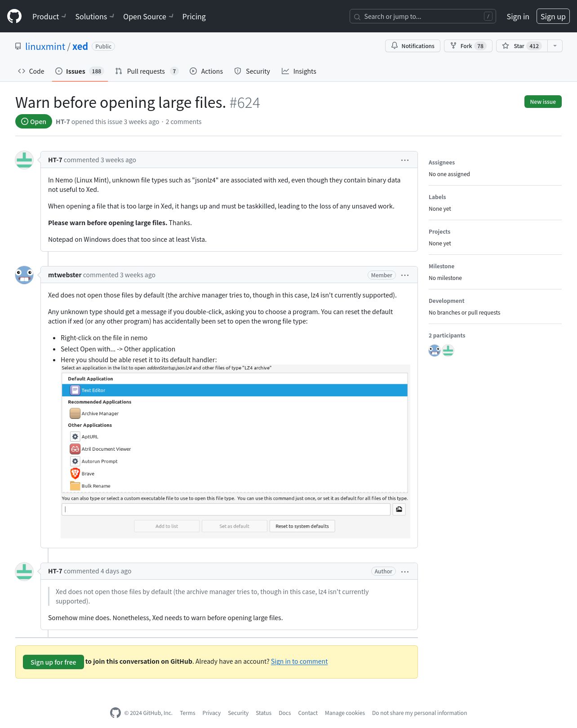
Task: Expand the Product menu
Action: [x=49, y=17]
